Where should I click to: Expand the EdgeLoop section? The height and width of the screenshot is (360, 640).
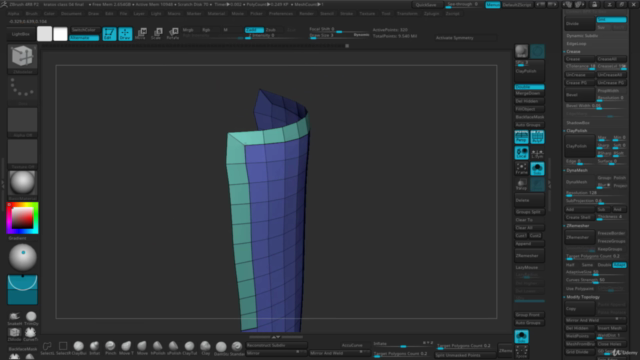[x=576, y=43]
